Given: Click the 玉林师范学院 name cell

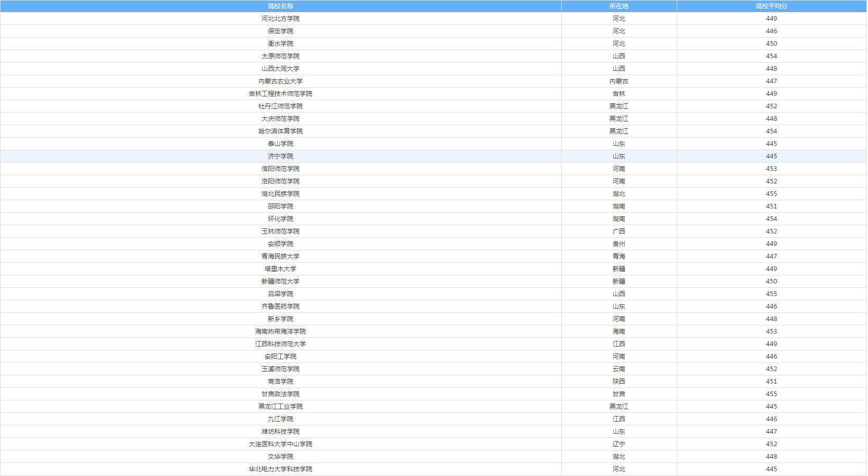Looking at the screenshot, I should [x=280, y=231].
